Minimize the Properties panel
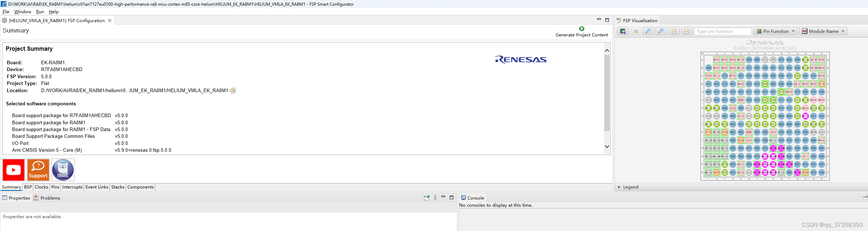 tap(443, 197)
